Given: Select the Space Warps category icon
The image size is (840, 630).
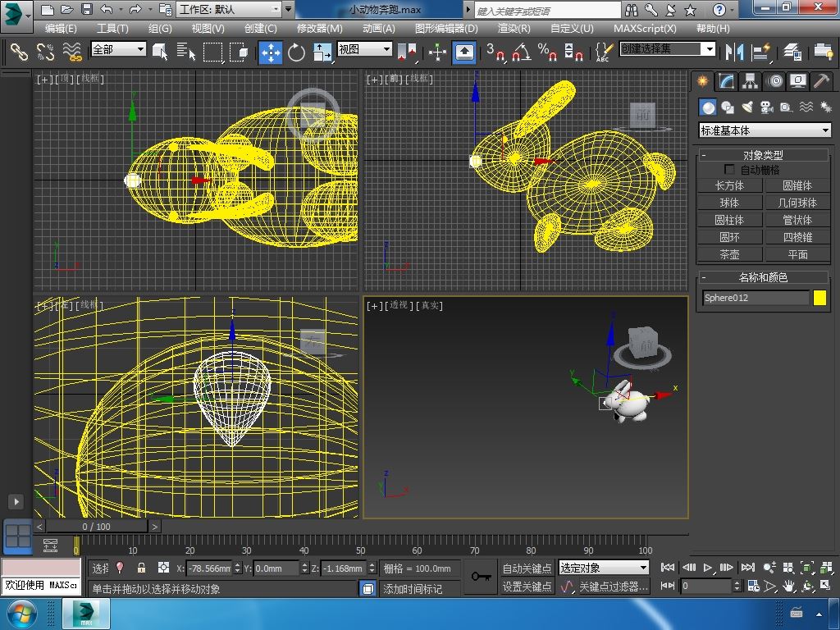Looking at the screenshot, I should (806, 107).
